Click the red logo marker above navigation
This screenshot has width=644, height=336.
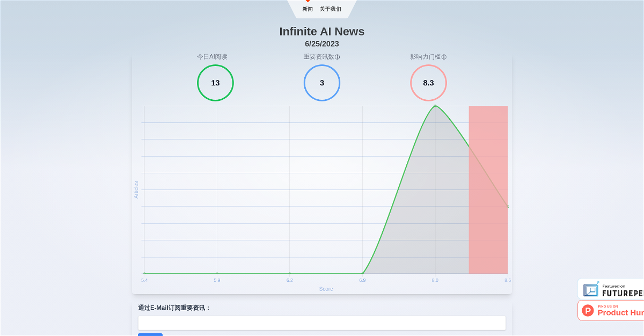pyautogui.click(x=308, y=1)
